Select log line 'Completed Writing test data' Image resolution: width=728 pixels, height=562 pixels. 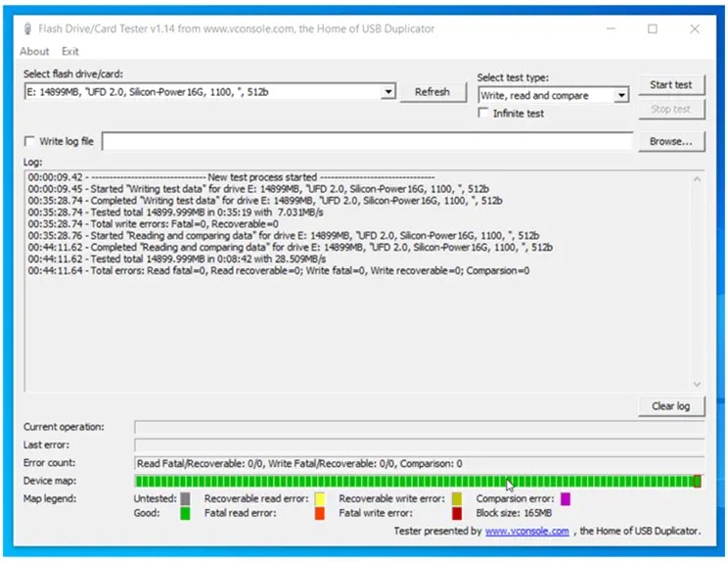click(265, 201)
